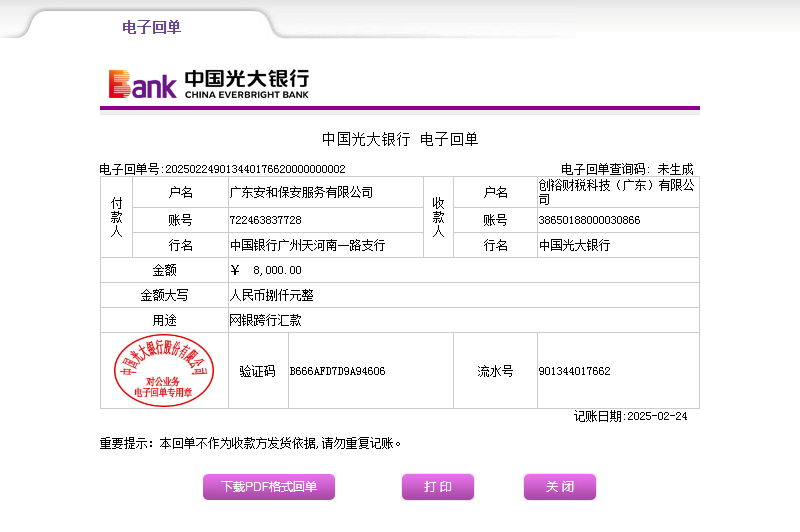Click the 关闭 button
This screenshot has height=532, width=800.
560,487
